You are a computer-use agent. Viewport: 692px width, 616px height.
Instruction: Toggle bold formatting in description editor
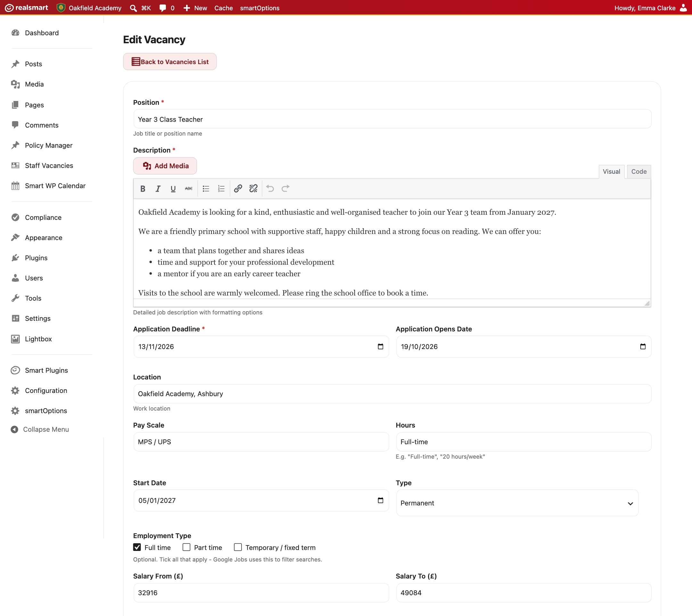tap(143, 189)
